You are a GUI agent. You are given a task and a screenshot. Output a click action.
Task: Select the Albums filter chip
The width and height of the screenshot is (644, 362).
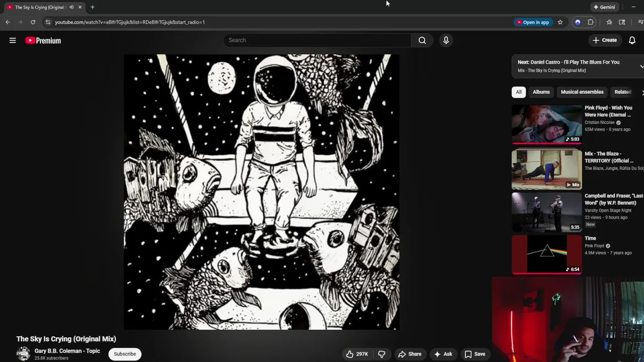[541, 92]
